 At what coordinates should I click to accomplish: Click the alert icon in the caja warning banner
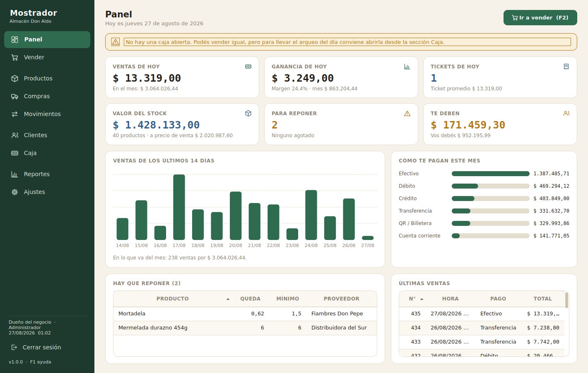[x=116, y=42]
